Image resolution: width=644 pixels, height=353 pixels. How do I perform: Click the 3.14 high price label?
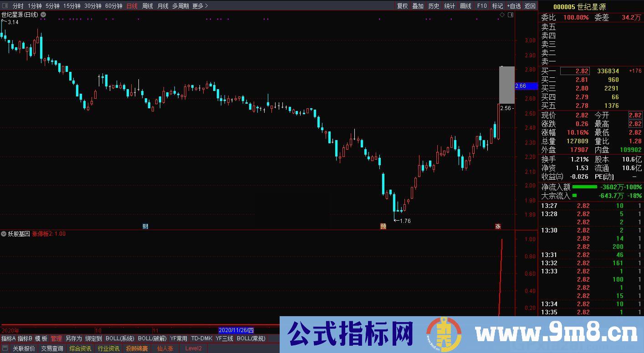click(13, 22)
